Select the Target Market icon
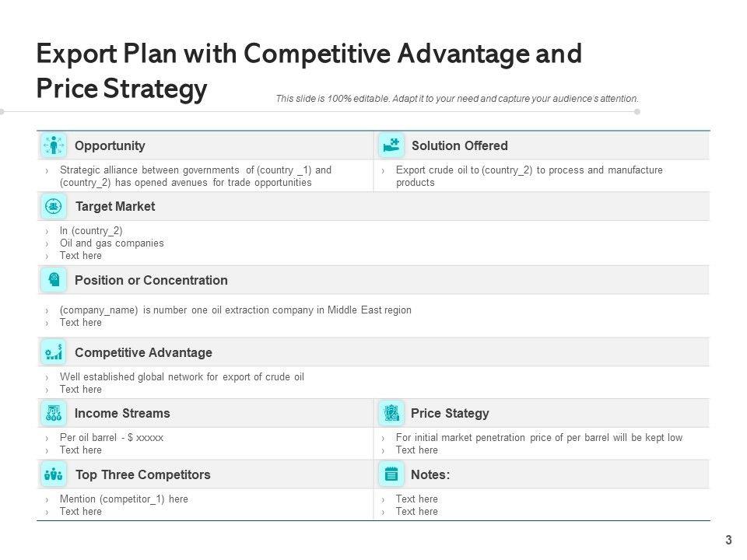The width and height of the screenshot is (747, 560). coord(54,206)
